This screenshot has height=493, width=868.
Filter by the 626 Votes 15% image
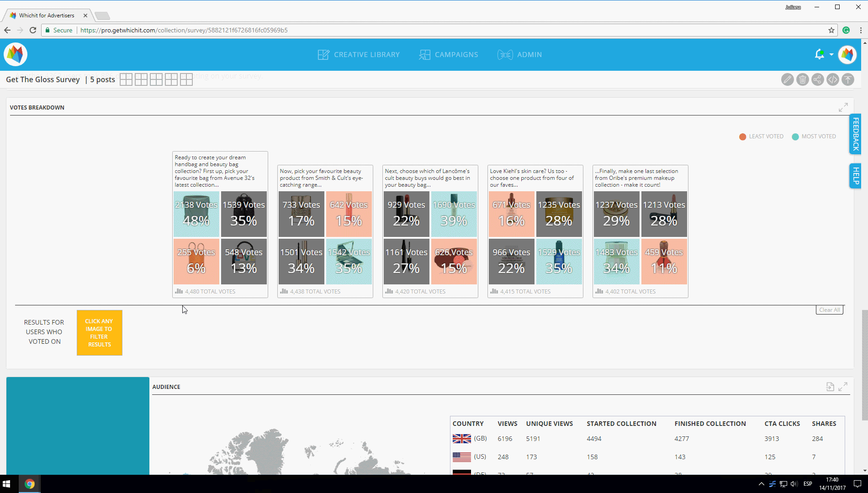pyautogui.click(x=454, y=262)
